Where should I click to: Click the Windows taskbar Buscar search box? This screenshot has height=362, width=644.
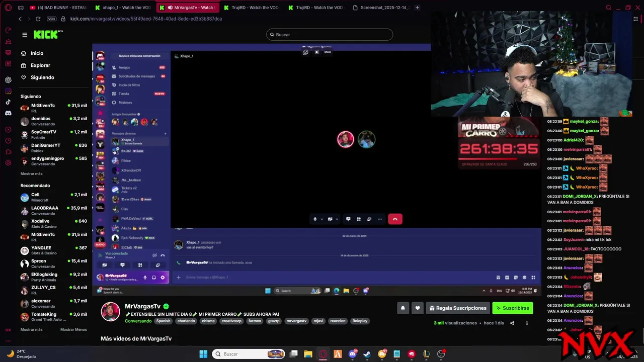[250, 354]
